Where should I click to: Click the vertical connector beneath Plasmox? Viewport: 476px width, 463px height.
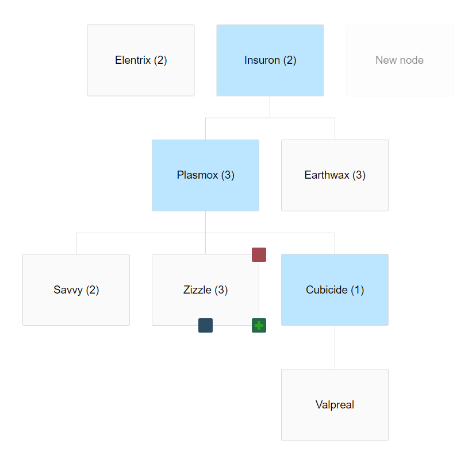tap(205, 222)
